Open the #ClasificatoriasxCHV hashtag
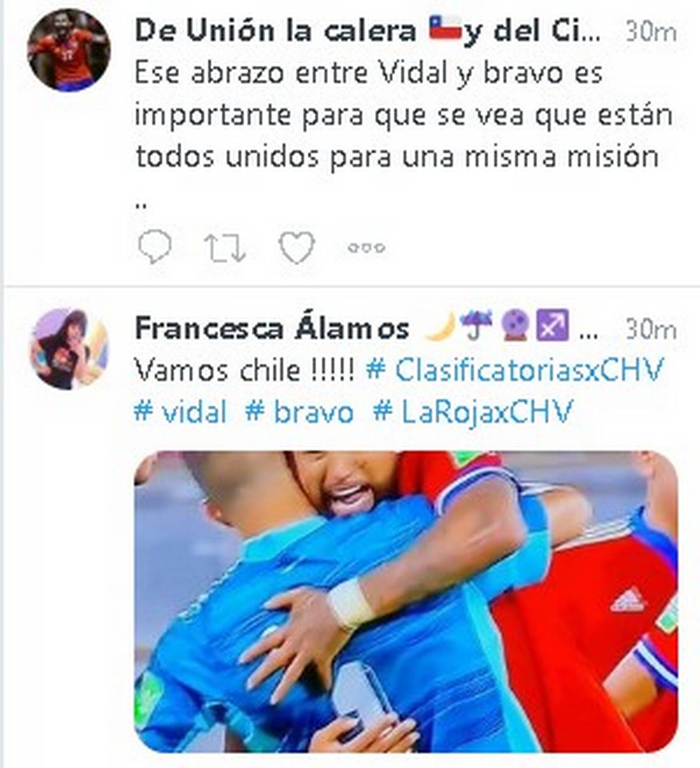 coord(515,370)
